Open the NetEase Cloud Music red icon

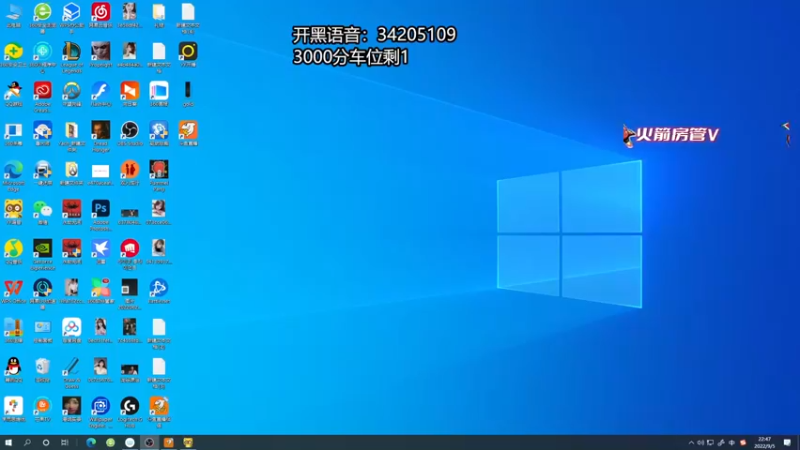click(101, 12)
